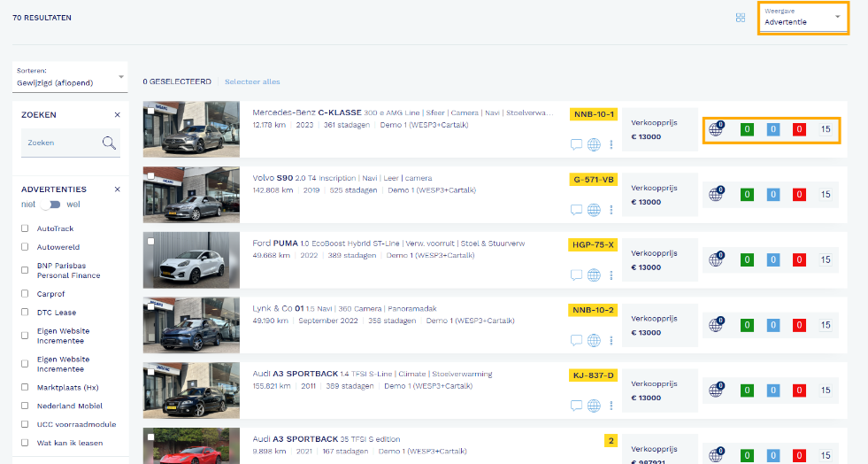Click red 0 counter in Mercedes-Benz row
868x464 pixels.
799,129
